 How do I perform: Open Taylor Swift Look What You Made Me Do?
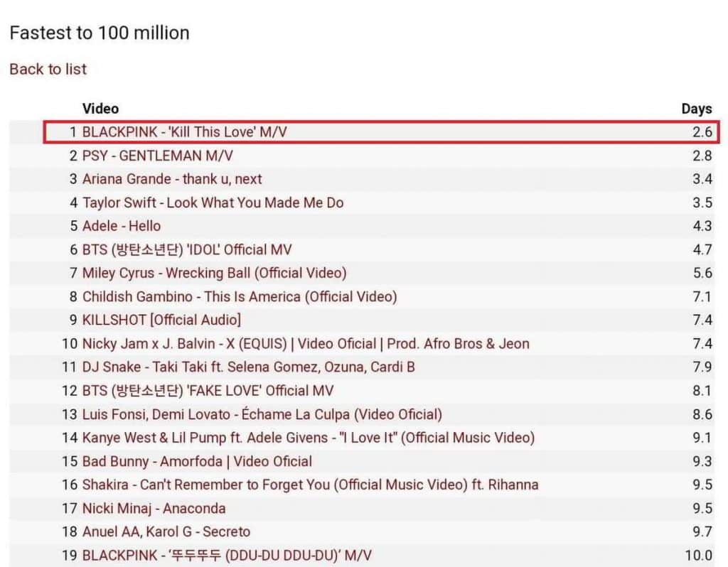coord(213,202)
